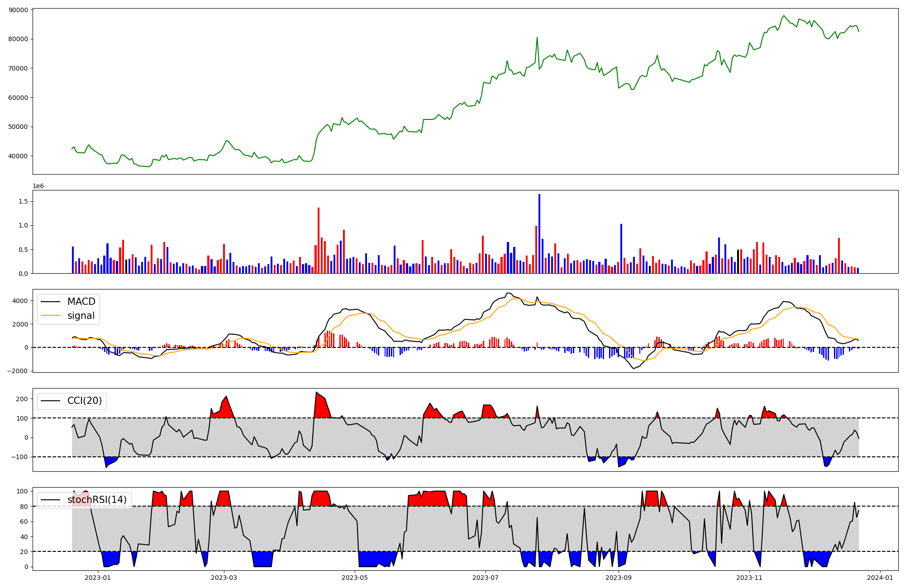The width and height of the screenshot is (905, 588).
Task: Click the highest peak of green price line
Action: [x=784, y=16]
